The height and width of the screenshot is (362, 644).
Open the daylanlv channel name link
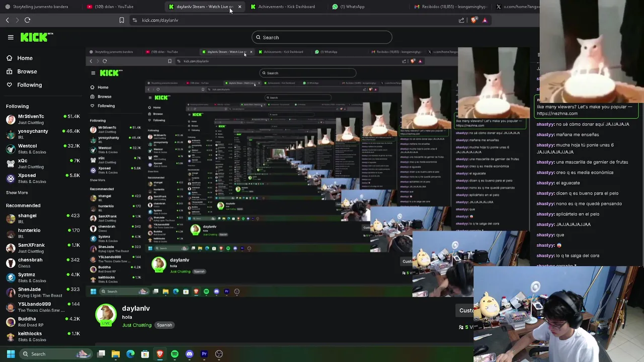coord(136,308)
